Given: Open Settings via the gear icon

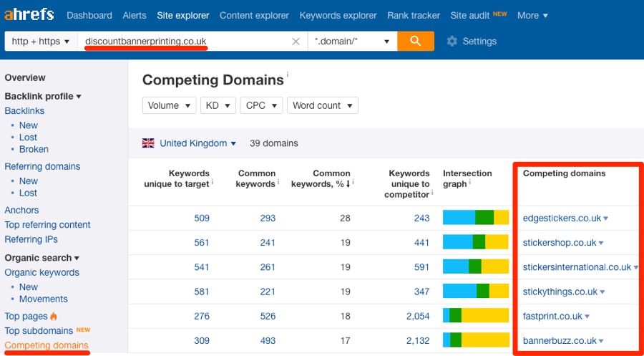Looking at the screenshot, I should click(452, 42).
